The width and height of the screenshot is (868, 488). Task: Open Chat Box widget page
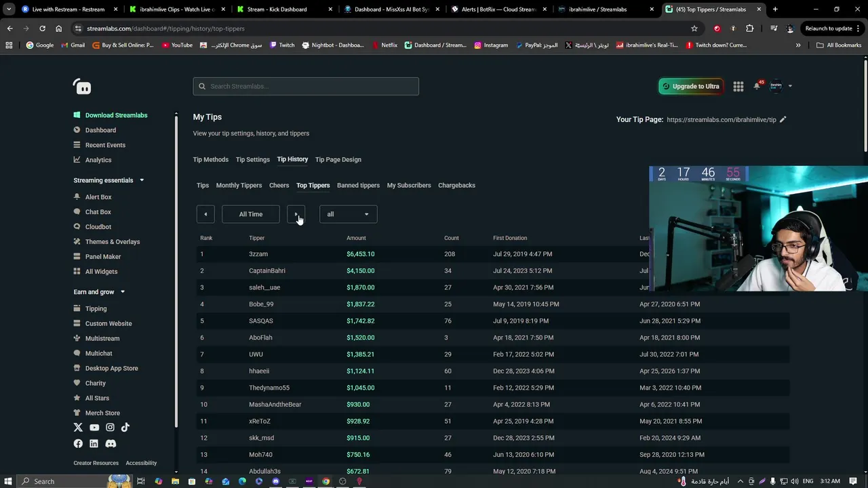click(x=98, y=212)
